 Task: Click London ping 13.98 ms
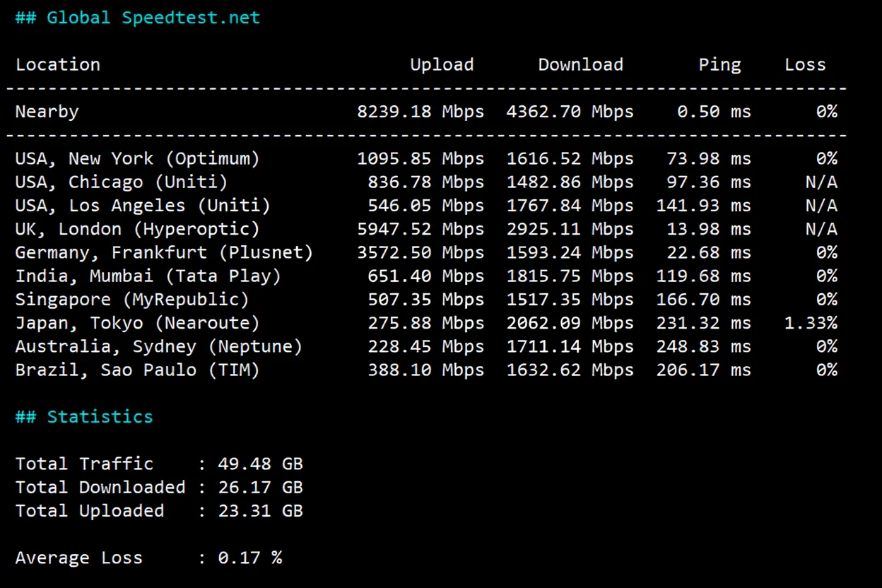coord(709,230)
